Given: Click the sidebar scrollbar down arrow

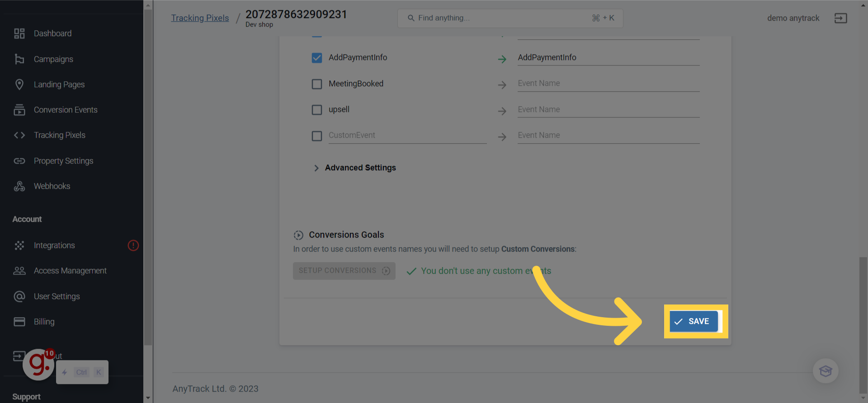Looking at the screenshot, I should click(148, 398).
